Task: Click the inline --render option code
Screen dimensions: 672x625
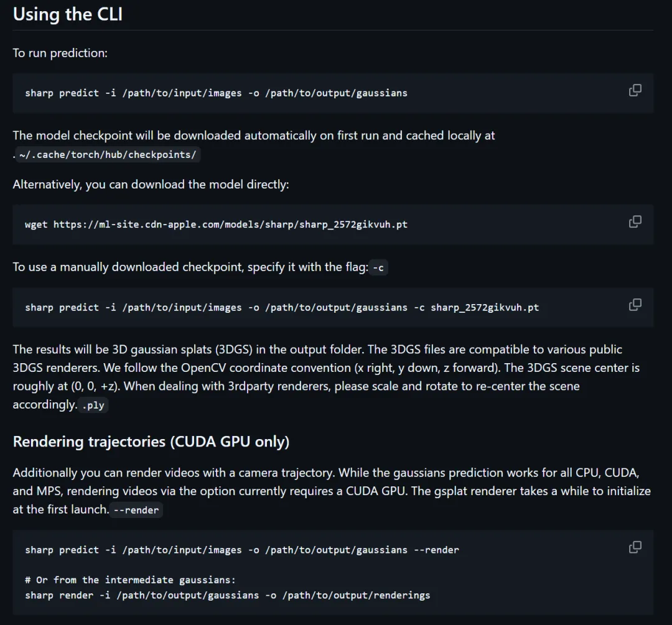Action: pos(136,510)
